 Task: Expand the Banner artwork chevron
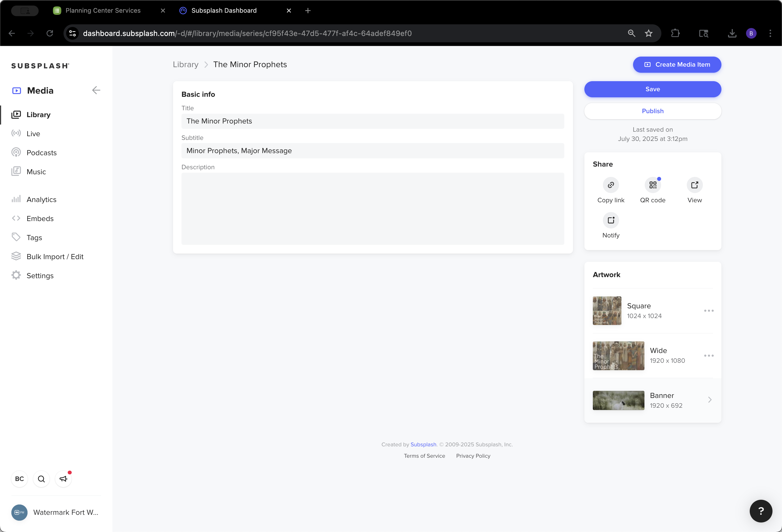(x=710, y=400)
